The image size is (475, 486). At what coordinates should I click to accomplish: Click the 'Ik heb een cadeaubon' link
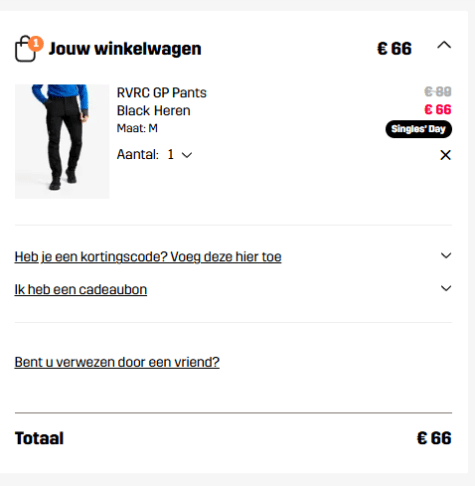(81, 289)
